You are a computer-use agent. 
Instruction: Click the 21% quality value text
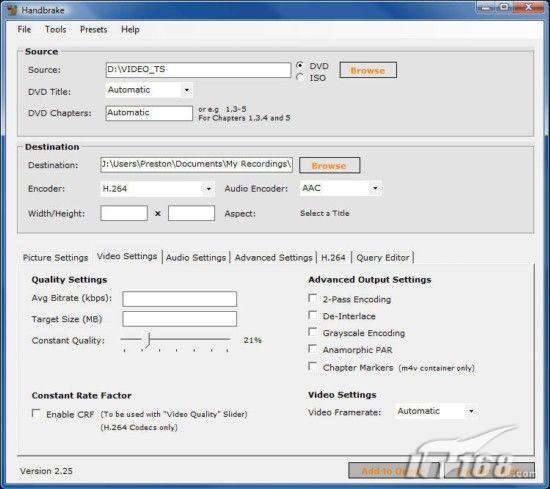253,340
